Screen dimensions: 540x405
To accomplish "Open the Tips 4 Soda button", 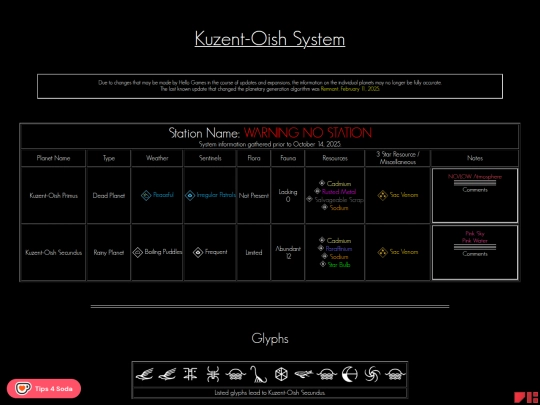I will click(44, 388).
